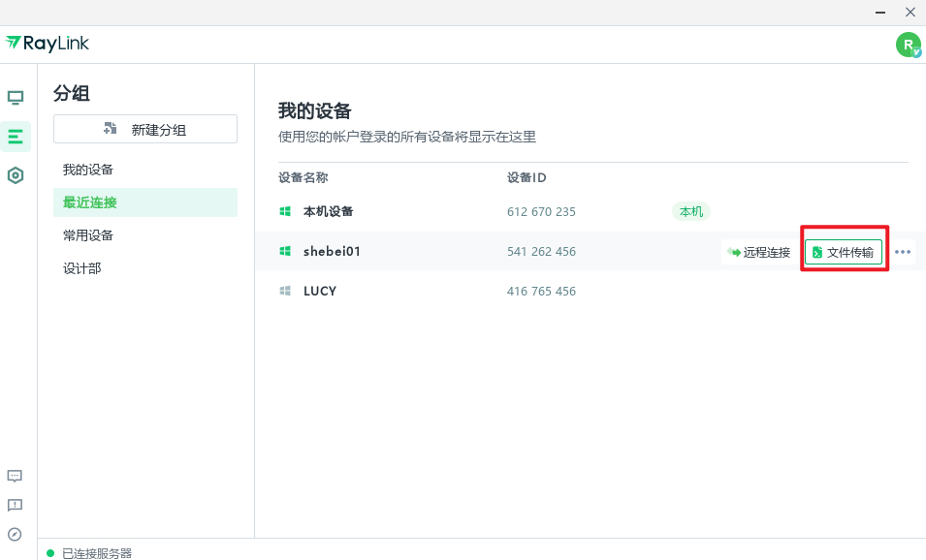Image resolution: width=926 pixels, height=560 pixels.
Task: Start 远程连接 for shebei01
Action: 757,251
